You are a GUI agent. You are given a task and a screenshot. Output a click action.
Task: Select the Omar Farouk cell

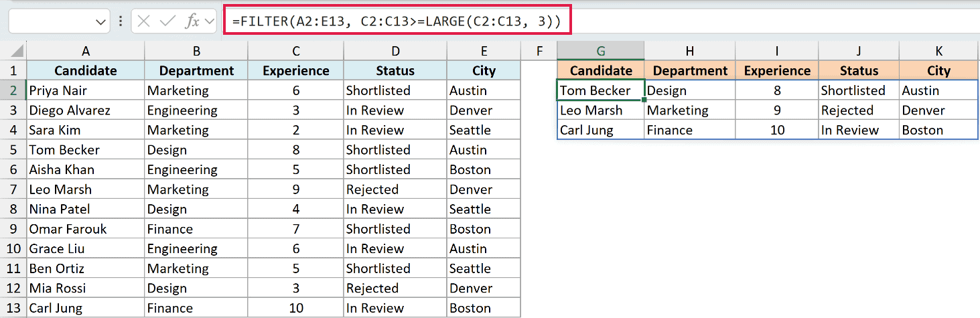click(x=86, y=229)
